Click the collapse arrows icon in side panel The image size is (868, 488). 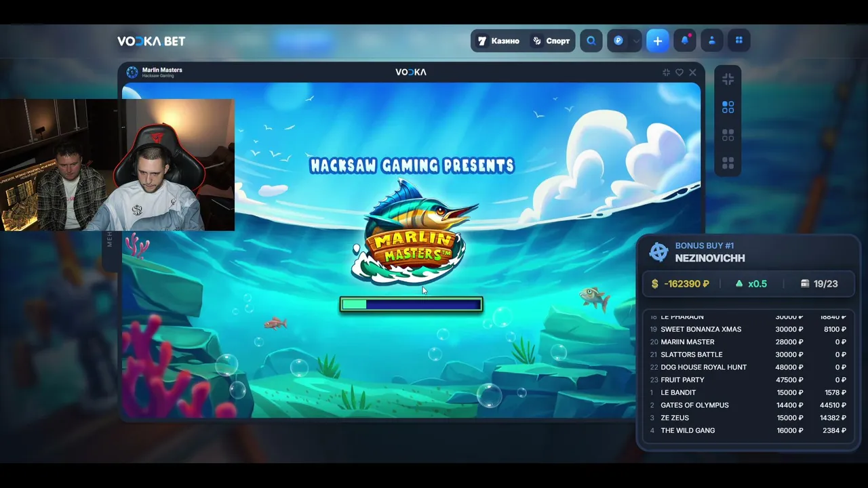tap(728, 79)
